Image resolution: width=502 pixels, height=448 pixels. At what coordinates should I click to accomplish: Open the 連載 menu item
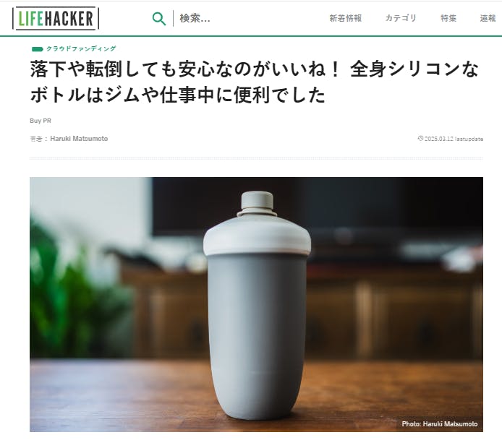[x=488, y=18]
